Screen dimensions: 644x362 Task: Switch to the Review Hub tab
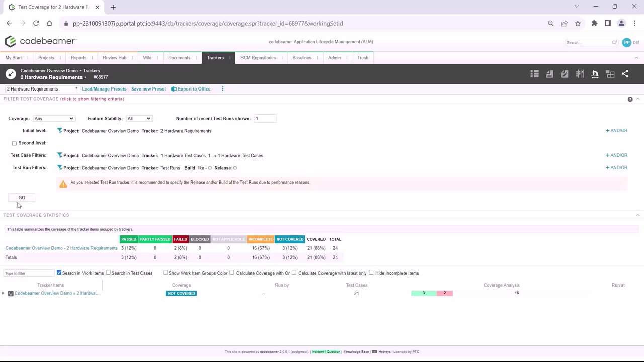pyautogui.click(x=115, y=58)
